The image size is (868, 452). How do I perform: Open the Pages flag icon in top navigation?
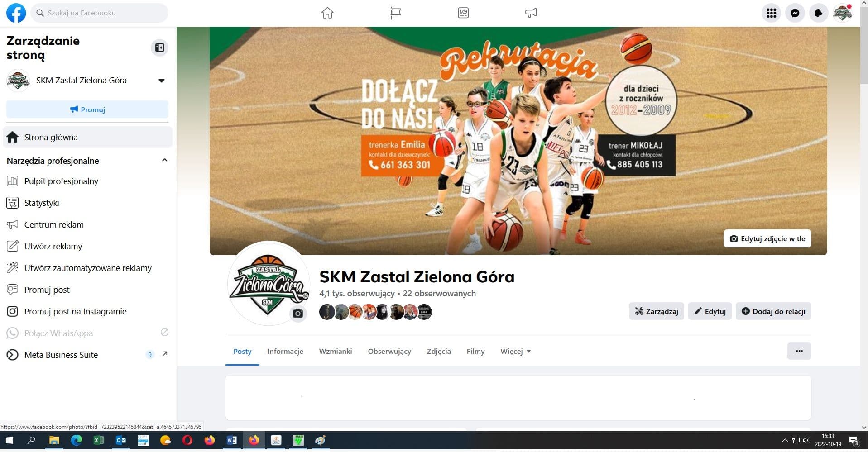pyautogui.click(x=395, y=13)
